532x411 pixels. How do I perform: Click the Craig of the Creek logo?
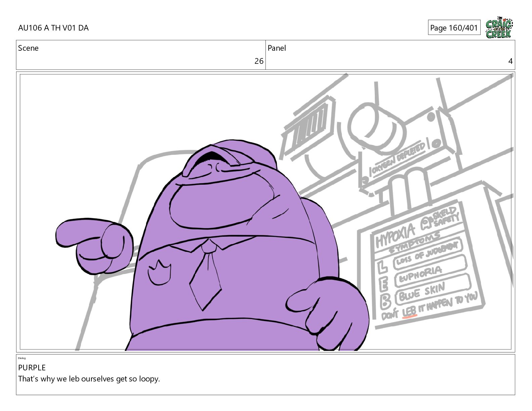(499, 28)
